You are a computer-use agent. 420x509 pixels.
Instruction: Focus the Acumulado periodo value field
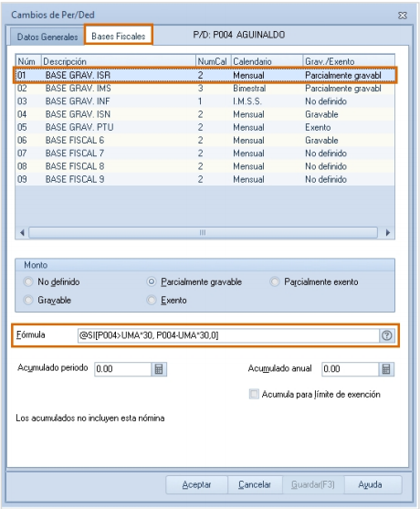point(123,369)
